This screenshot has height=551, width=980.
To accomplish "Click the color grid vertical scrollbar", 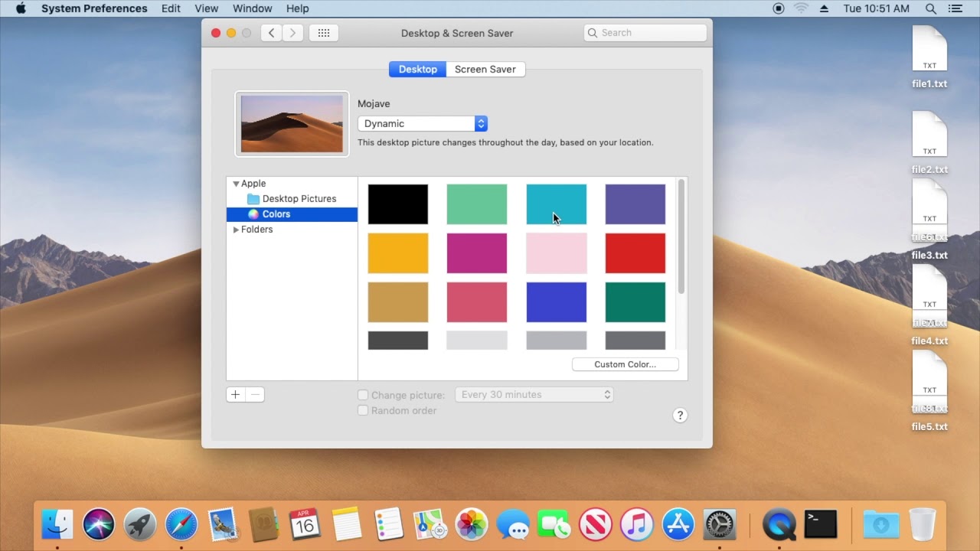I will (x=681, y=236).
